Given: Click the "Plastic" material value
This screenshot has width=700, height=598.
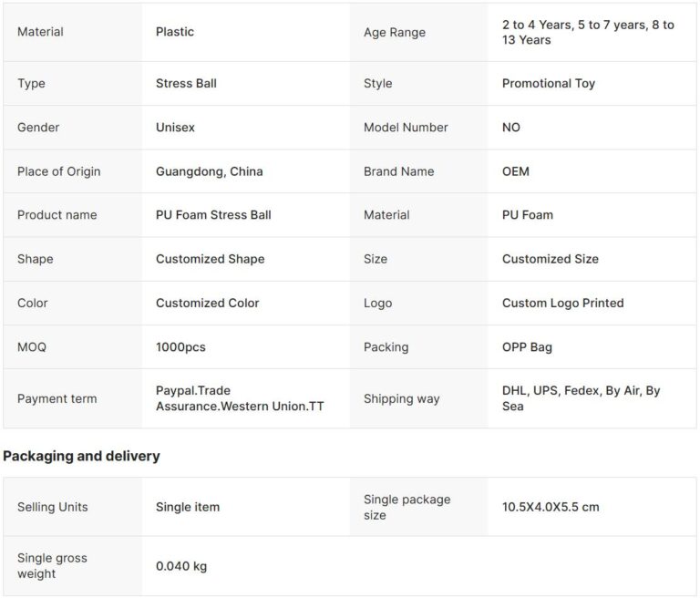Looking at the screenshot, I should click(175, 32).
